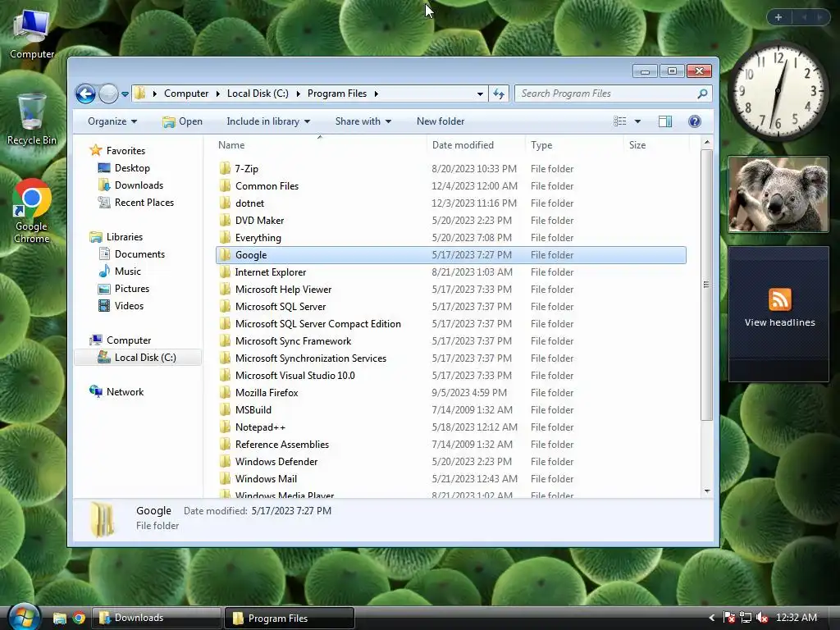This screenshot has width=840, height=630.
Task: Expand the arrow after Local Disk (C:)
Action: [x=299, y=94]
